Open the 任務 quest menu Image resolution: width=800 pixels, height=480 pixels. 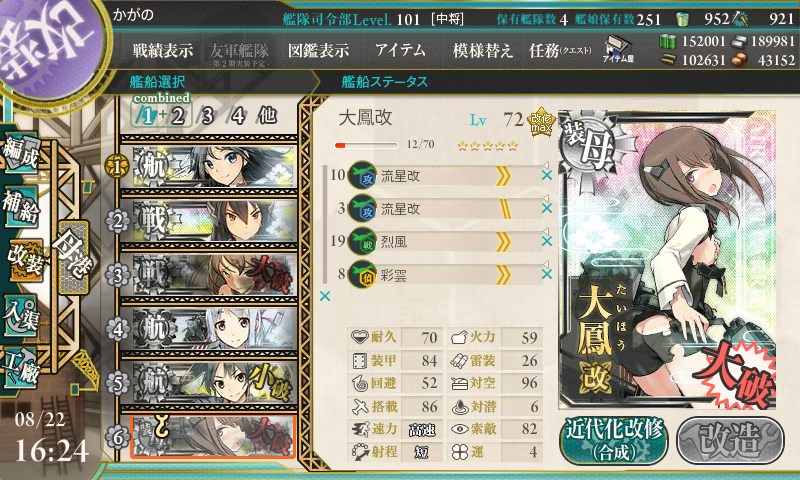point(560,50)
